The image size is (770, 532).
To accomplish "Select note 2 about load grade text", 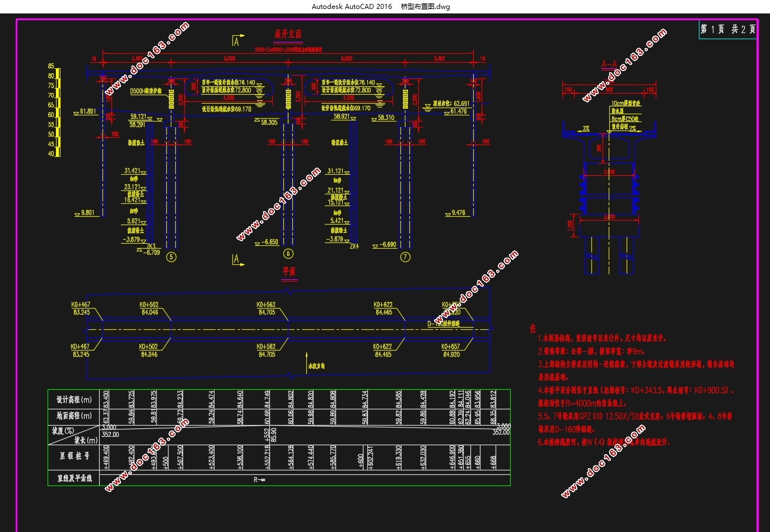I will 591,352.
